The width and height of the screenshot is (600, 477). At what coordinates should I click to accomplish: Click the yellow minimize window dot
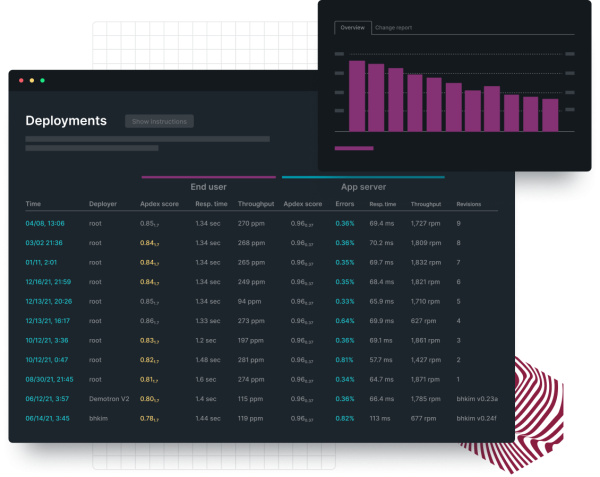pyautogui.click(x=32, y=80)
